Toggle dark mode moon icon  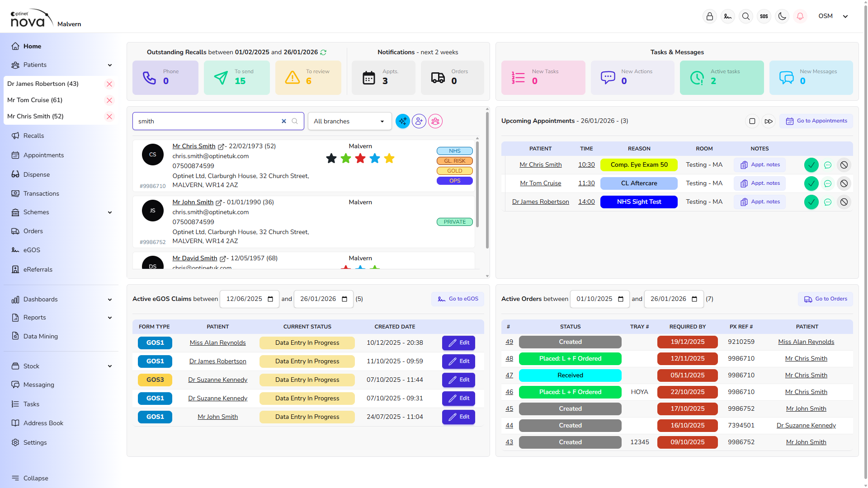point(782,16)
